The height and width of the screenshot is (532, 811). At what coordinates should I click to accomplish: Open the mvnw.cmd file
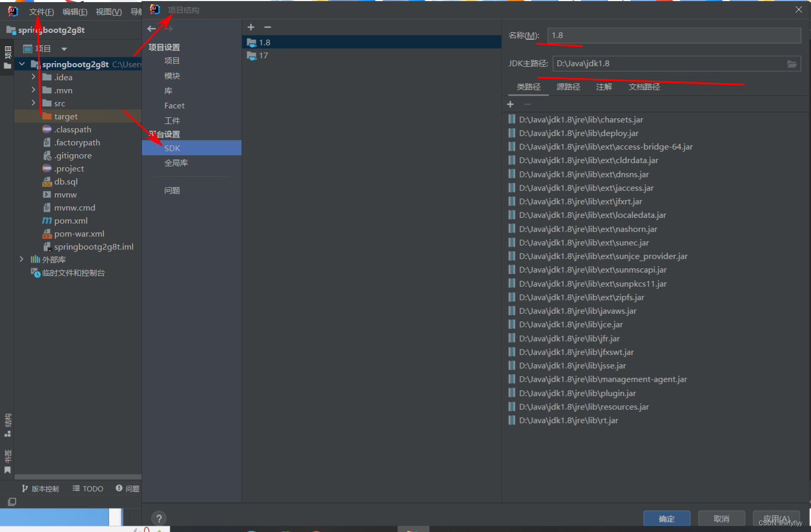click(75, 208)
